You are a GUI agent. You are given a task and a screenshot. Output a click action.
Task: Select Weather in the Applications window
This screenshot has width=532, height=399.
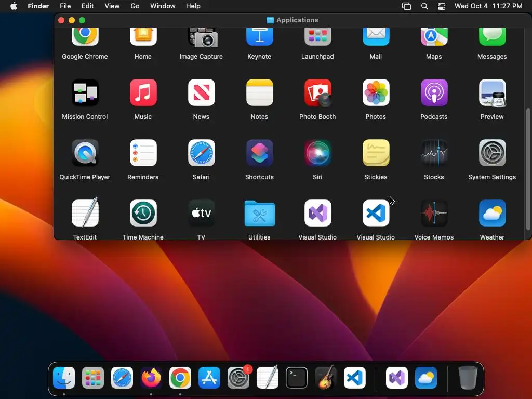pyautogui.click(x=493, y=213)
